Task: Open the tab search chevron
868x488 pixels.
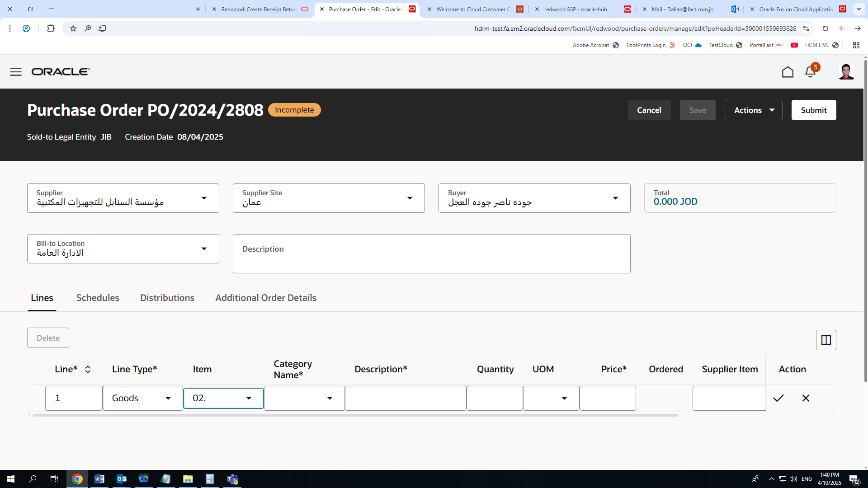Action: [859, 9]
